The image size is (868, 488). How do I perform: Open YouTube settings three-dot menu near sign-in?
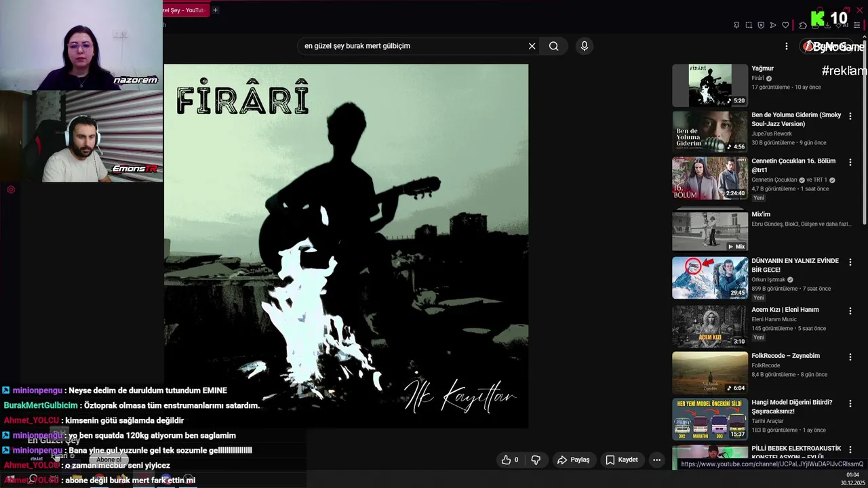(x=787, y=46)
